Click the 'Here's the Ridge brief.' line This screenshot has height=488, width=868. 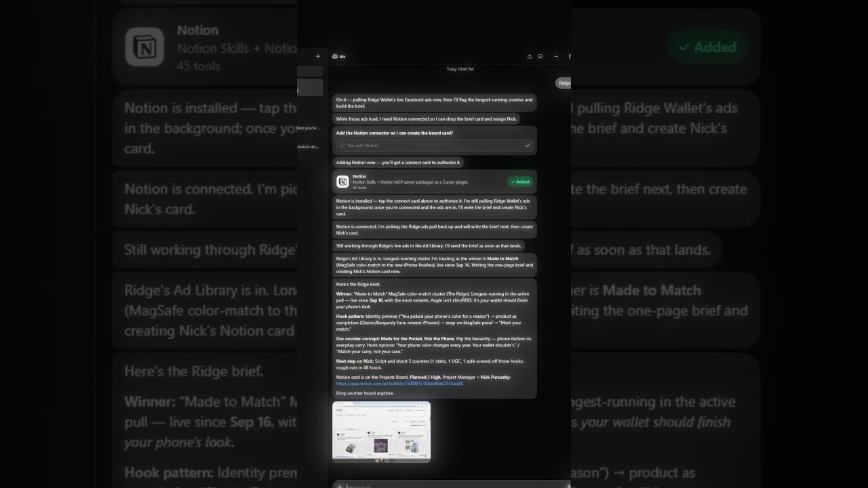click(x=358, y=284)
